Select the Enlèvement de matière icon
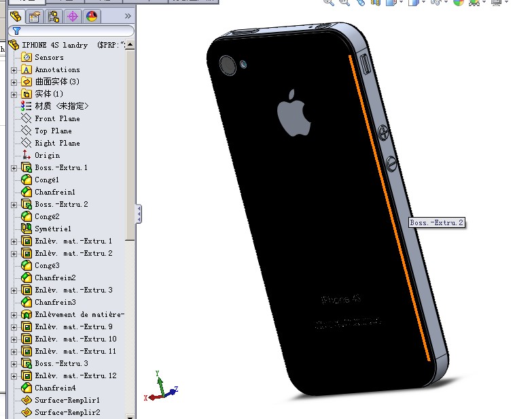Screen dimensions: 532x419 tap(26, 314)
